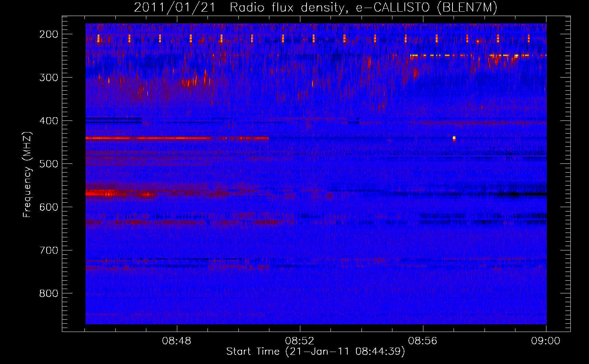Viewport: 589px width, 364px height.
Task: Click the long red horizontal line at 440 MHz
Action: coord(177,138)
